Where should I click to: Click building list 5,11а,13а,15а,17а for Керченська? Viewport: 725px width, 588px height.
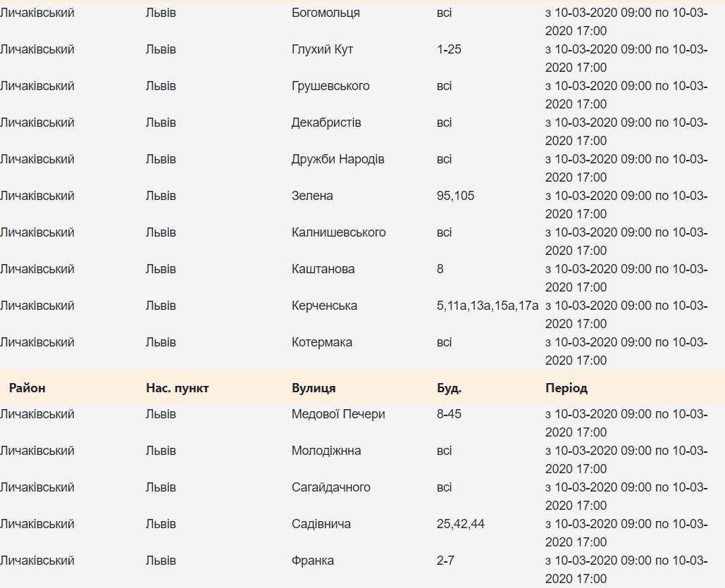tap(488, 306)
